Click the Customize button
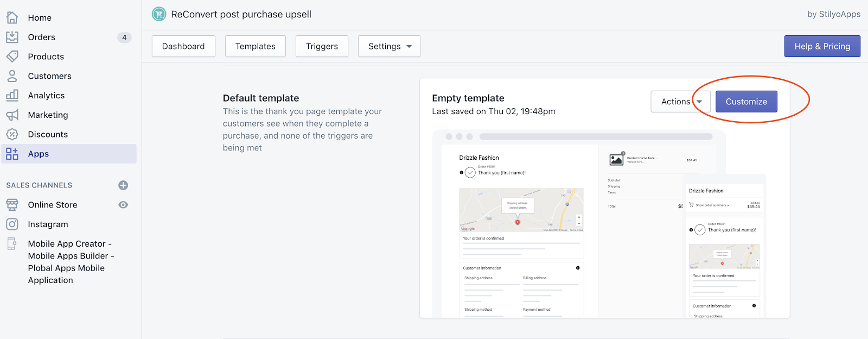Image resolution: width=868 pixels, height=339 pixels. (x=746, y=102)
